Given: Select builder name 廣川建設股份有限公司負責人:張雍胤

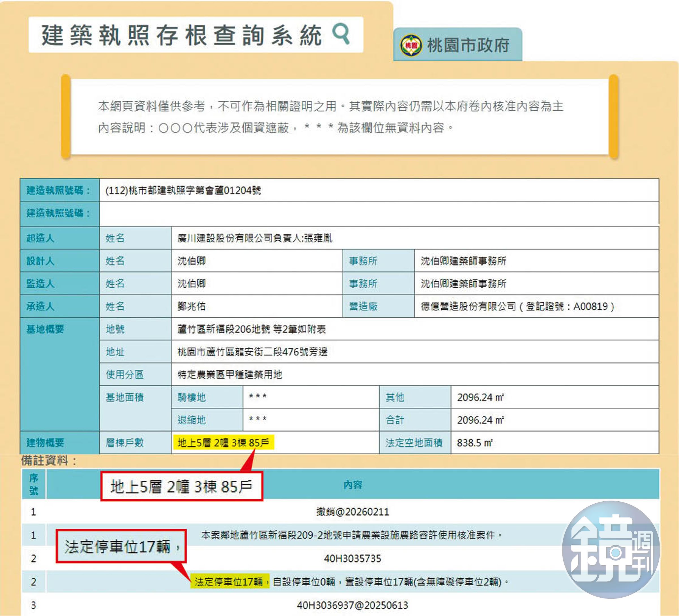Looking at the screenshot, I should tap(255, 238).
